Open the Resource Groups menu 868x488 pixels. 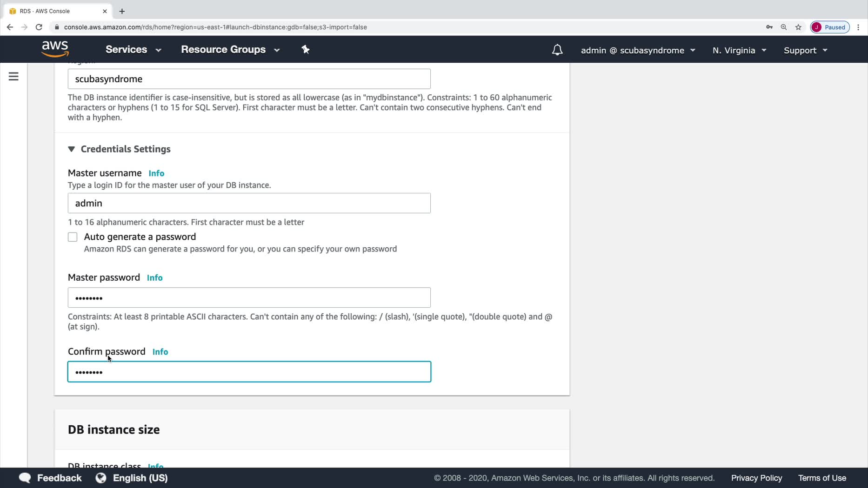pos(230,50)
